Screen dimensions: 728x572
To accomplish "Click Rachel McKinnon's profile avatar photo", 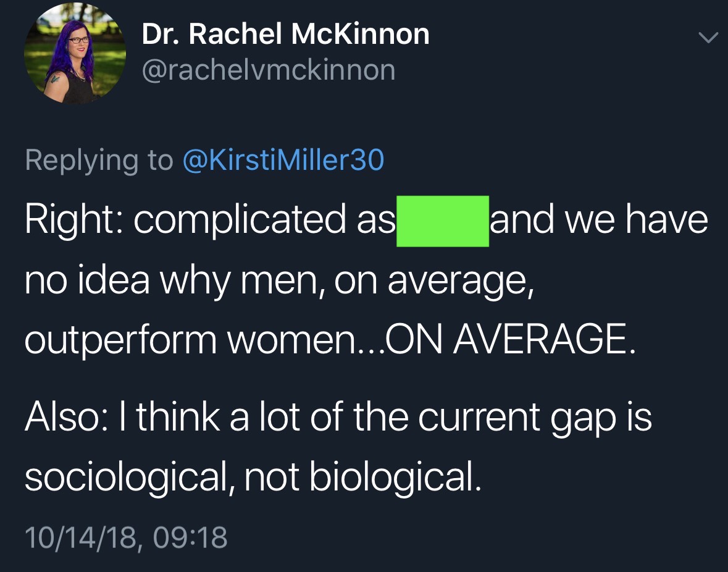I will click(75, 54).
